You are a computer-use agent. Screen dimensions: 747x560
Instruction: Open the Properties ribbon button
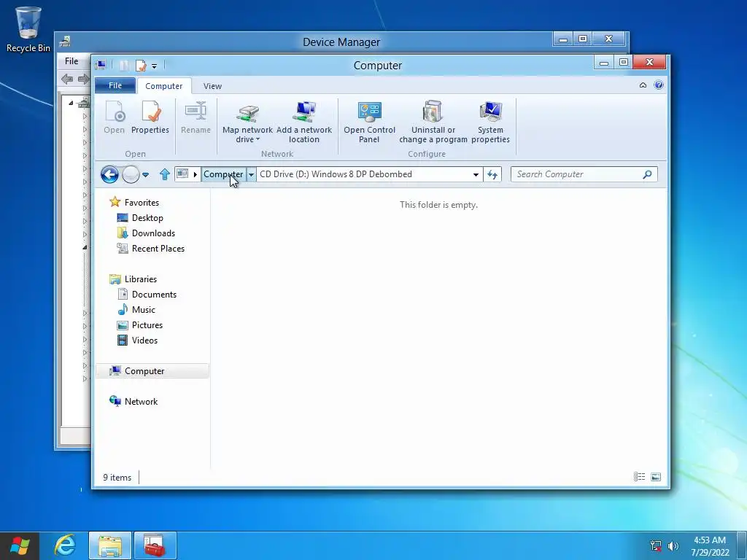(x=150, y=117)
